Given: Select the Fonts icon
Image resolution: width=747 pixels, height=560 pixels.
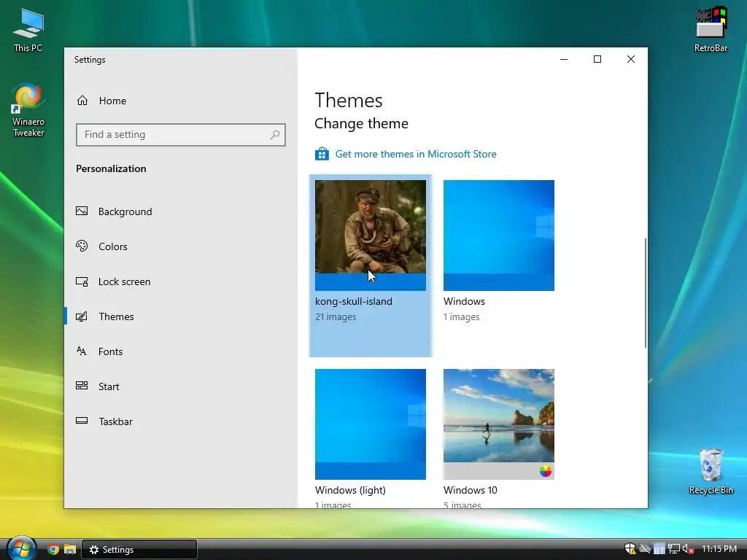Looking at the screenshot, I should [x=82, y=351].
